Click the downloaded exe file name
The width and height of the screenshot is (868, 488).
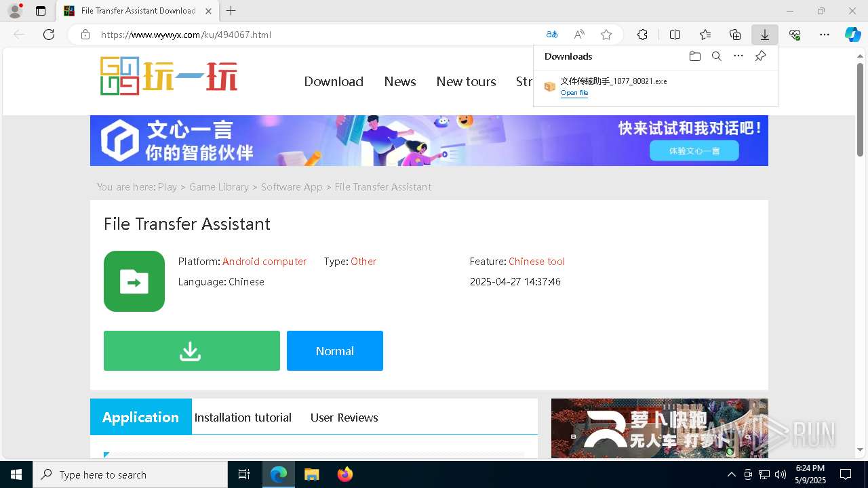click(x=614, y=81)
